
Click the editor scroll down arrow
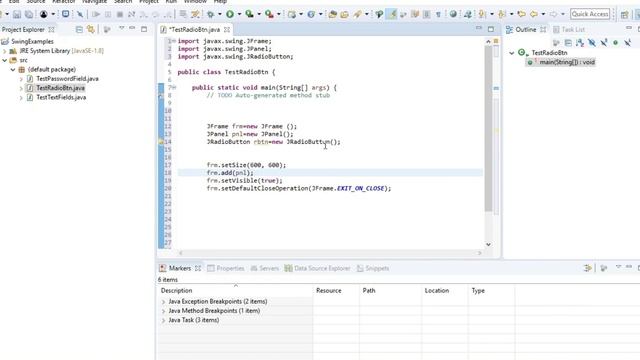click(x=488, y=244)
